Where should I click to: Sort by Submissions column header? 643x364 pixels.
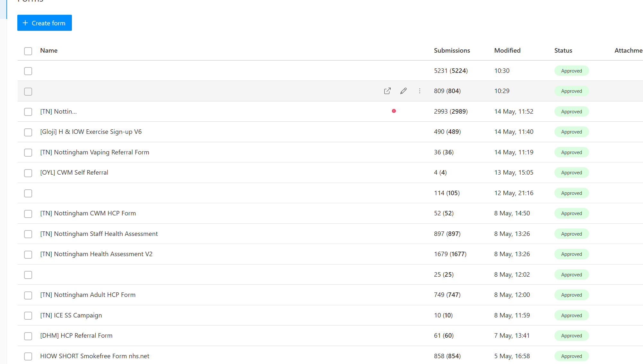pyautogui.click(x=452, y=50)
